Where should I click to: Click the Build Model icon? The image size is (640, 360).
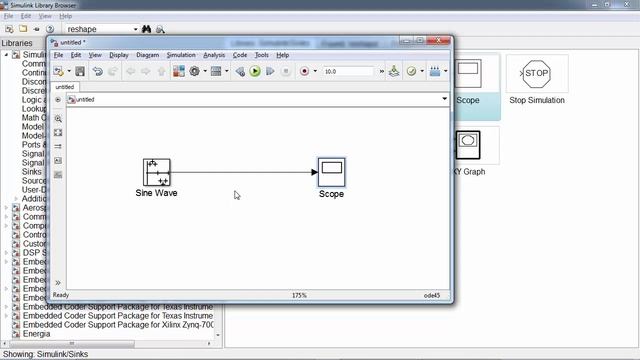point(435,71)
